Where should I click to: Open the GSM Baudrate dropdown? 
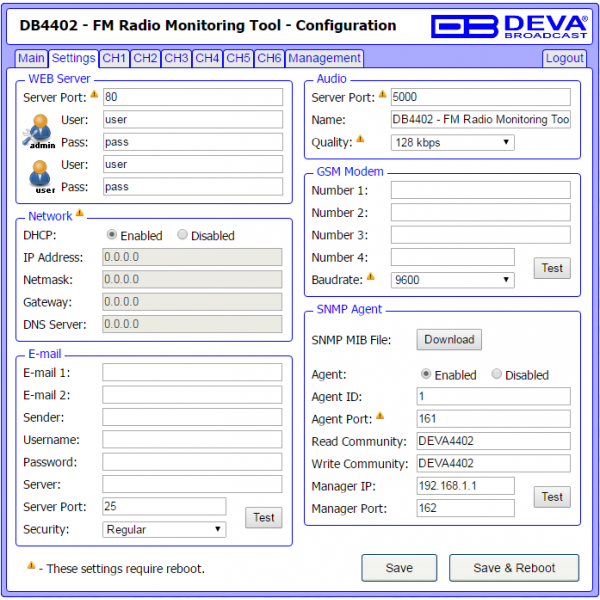pos(453,280)
